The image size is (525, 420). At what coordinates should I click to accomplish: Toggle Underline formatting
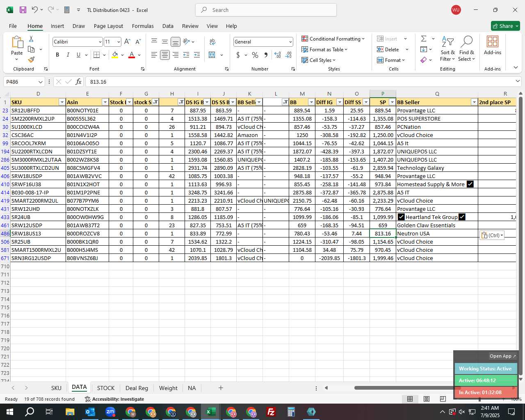tap(78, 55)
